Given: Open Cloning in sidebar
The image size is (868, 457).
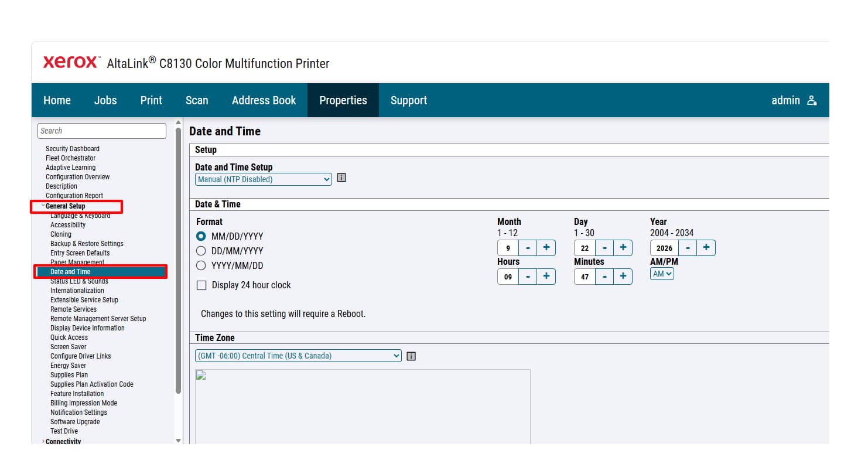Looking at the screenshot, I should coord(61,234).
